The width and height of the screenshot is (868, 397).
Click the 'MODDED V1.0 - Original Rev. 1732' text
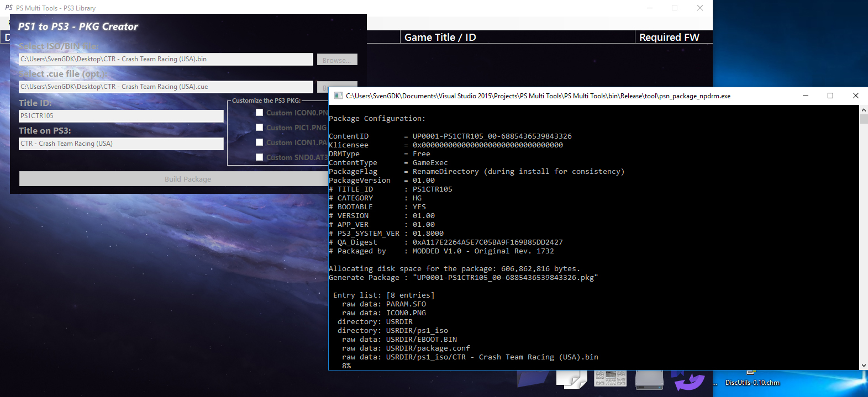coord(483,251)
